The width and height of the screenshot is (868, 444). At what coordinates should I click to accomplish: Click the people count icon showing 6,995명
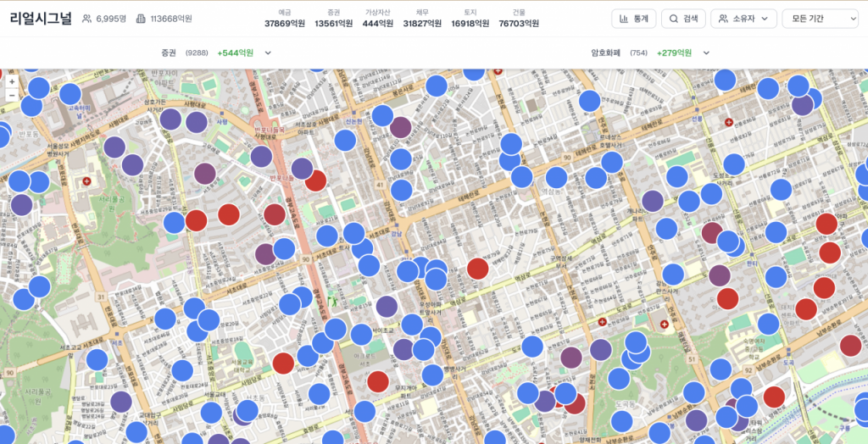click(x=86, y=19)
